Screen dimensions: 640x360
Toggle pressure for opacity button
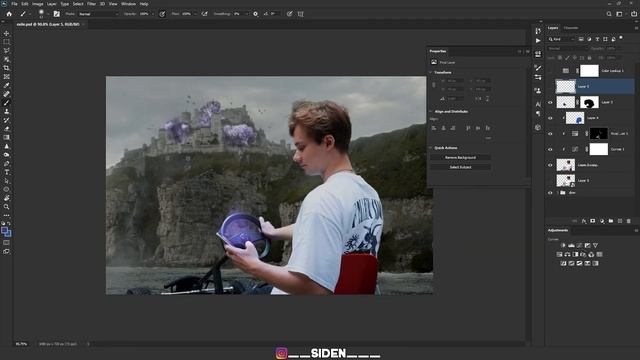[162, 14]
